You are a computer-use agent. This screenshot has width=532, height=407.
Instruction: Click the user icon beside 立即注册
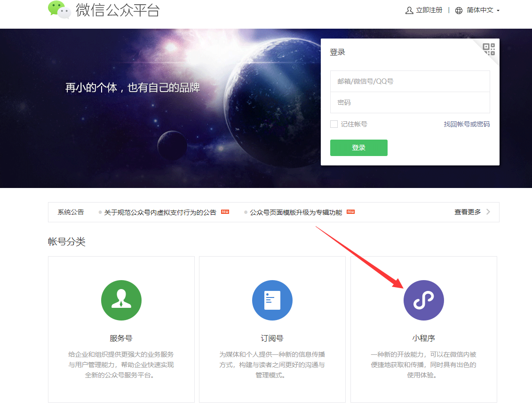tap(409, 10)
